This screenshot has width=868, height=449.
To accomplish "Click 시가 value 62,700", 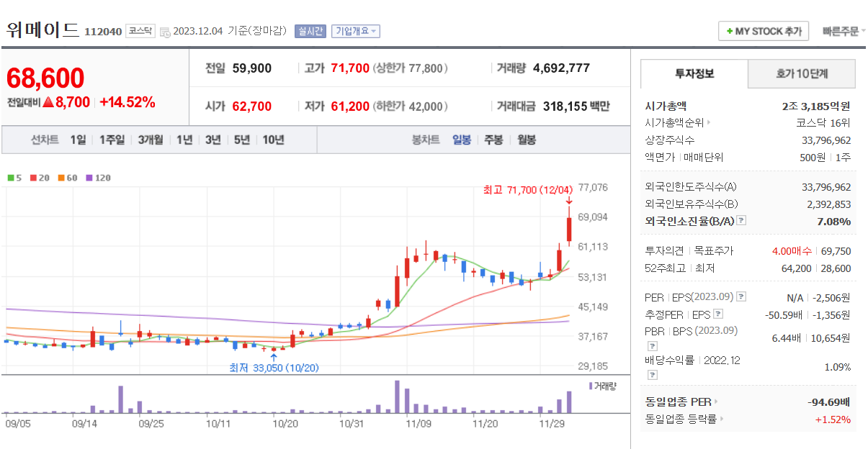I will [252, 106].
